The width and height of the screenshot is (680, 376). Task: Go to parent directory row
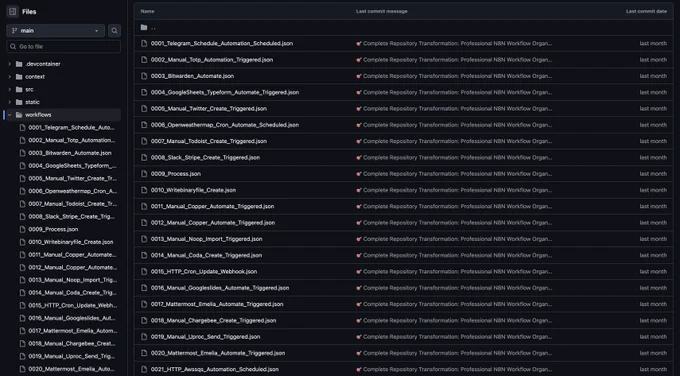403,27
